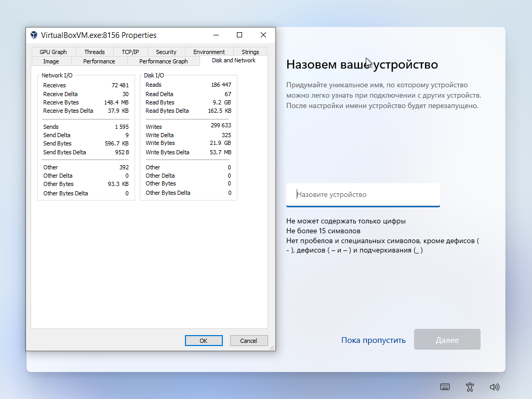This screenshot has height=399, width=532.
Task: Click the Не более 15 символов hint
Action: (323, 231)
